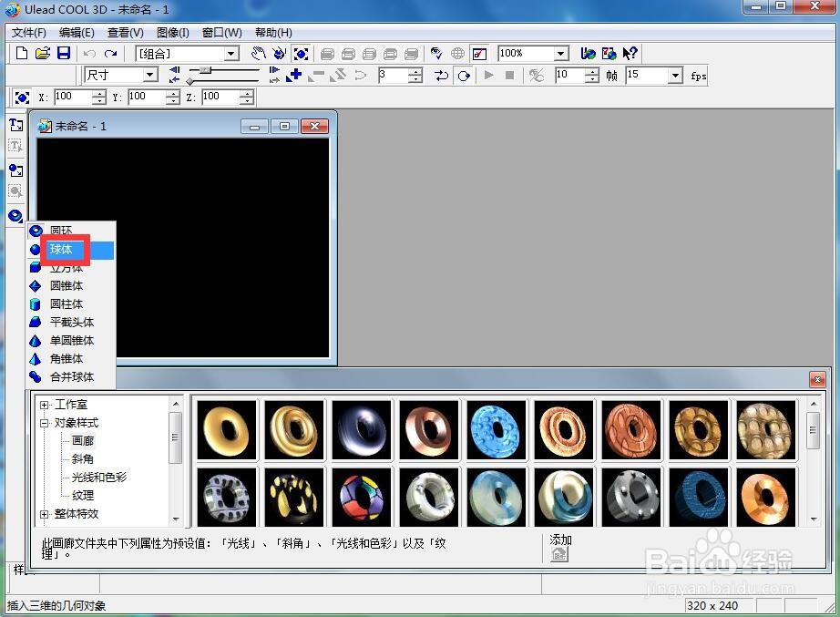Click the 添加 add button icon
Viewport: 840px width, 617px height.
click(x=559, y=554)
